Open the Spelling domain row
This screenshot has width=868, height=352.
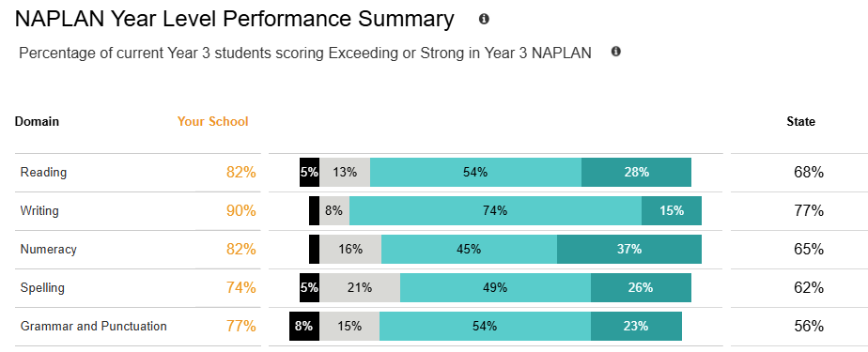click(42, 288)
